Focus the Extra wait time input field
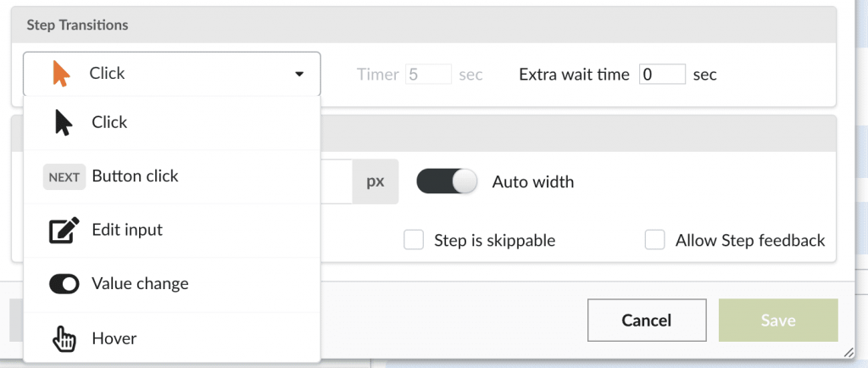Viewport: 868px width, 368px height. (663, 74)
